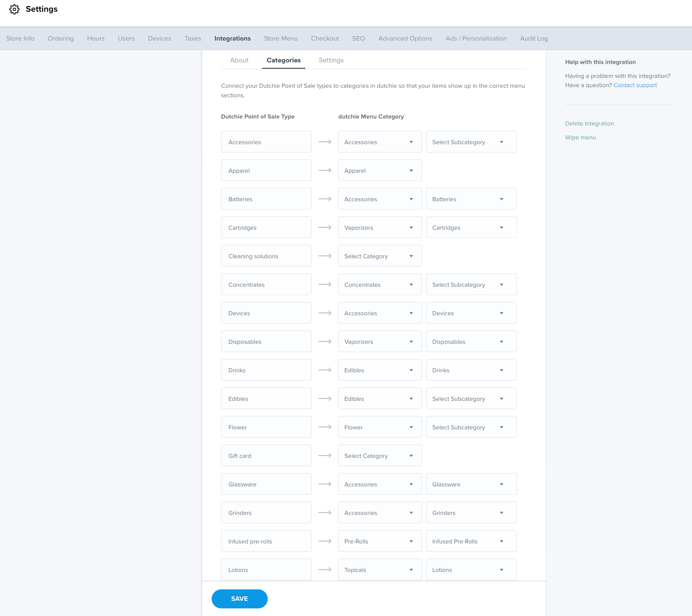
Task: Click the Settings gear icon
Action: tap(14, 9)
